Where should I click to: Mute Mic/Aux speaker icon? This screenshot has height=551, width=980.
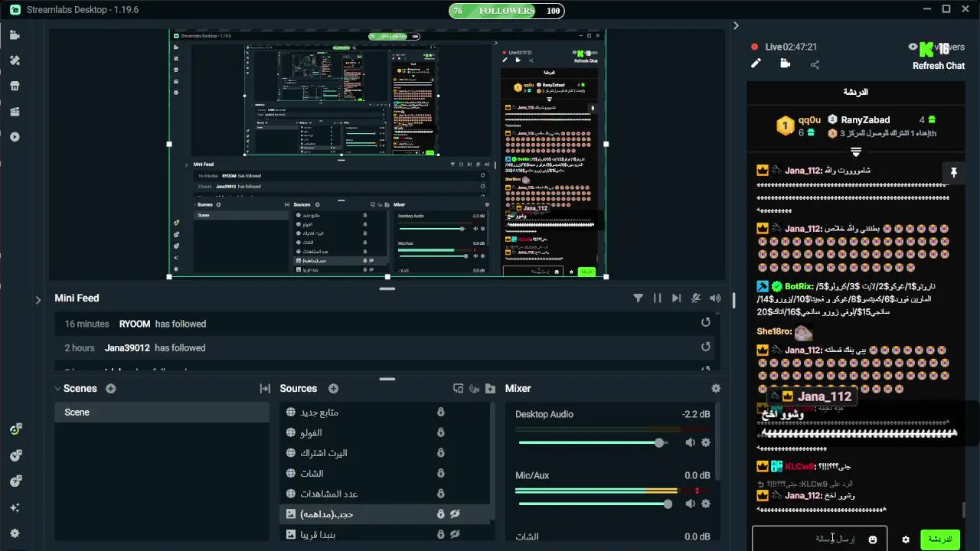tap(690, 504)
